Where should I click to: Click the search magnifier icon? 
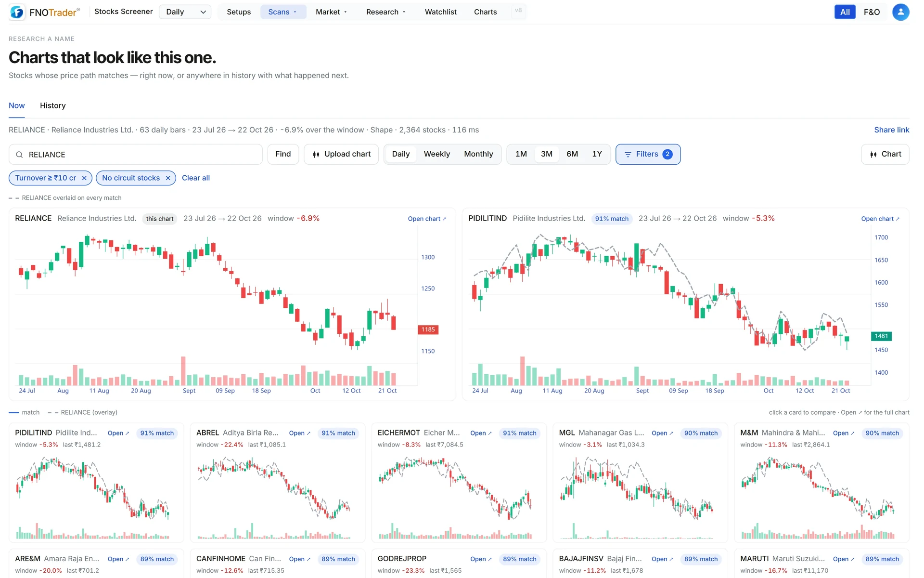coord(19,155)
